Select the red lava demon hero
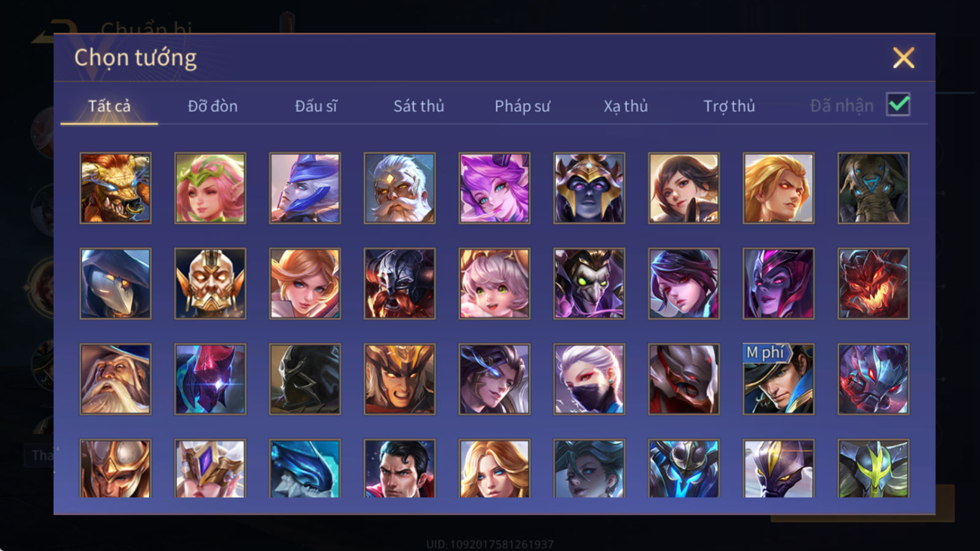This screenshot has width=980, height=551. 873,283
